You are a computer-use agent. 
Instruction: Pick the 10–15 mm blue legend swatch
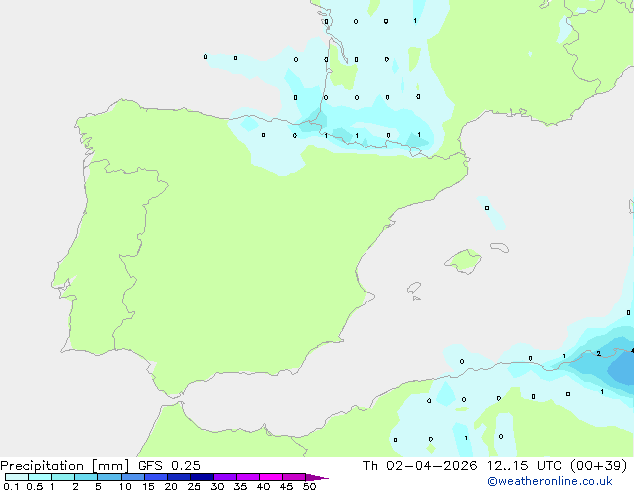(132, 477)
